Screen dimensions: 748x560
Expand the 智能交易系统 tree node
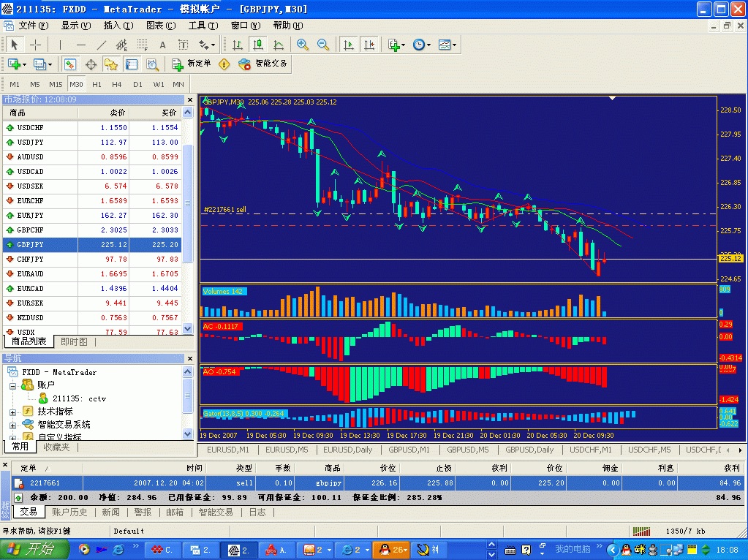pos(13,425)
